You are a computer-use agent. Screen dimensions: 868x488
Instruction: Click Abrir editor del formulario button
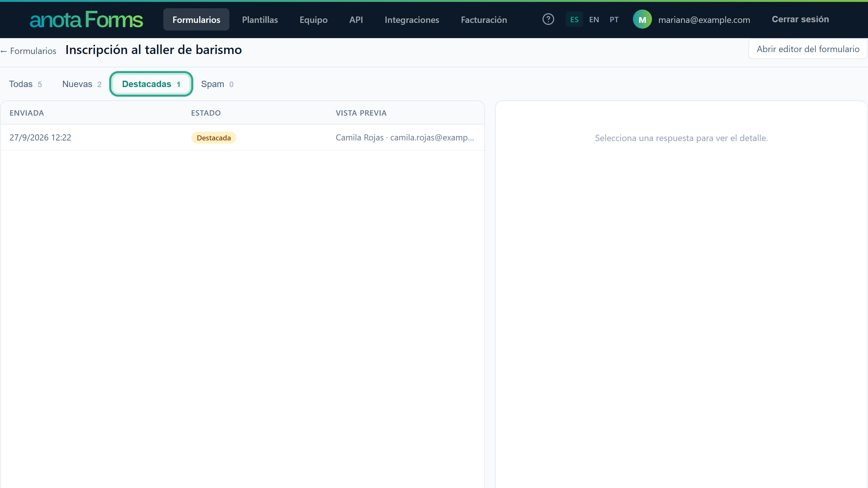point(808,49)
